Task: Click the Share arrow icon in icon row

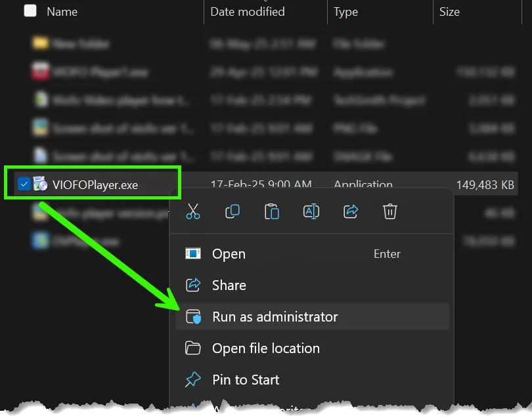Action: (x=351, y=211)
